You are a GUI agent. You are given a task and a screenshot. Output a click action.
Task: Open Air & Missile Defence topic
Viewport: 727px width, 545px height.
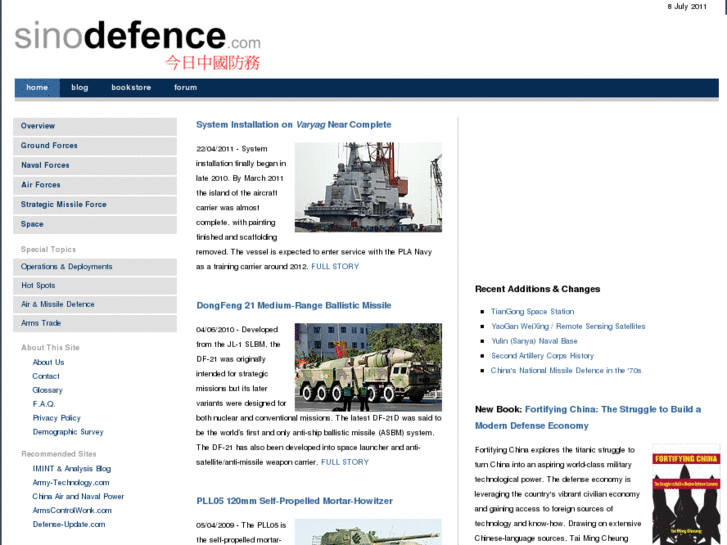[x=95, y=305]
